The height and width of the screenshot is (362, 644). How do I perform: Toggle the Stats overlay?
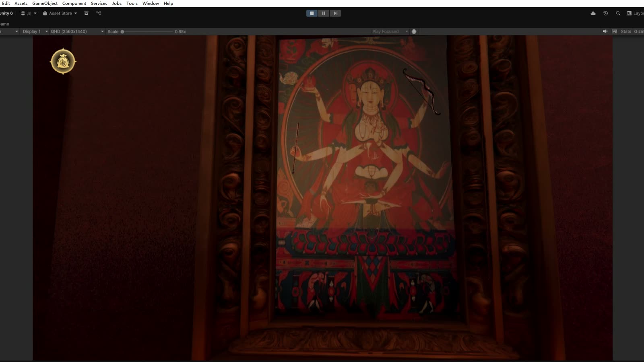[626, 31]
